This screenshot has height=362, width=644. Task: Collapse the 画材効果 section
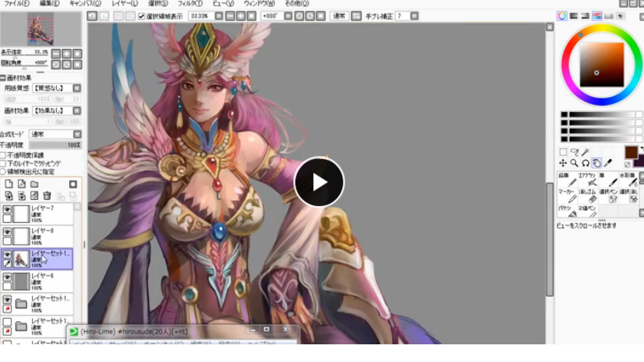[3, 78]
